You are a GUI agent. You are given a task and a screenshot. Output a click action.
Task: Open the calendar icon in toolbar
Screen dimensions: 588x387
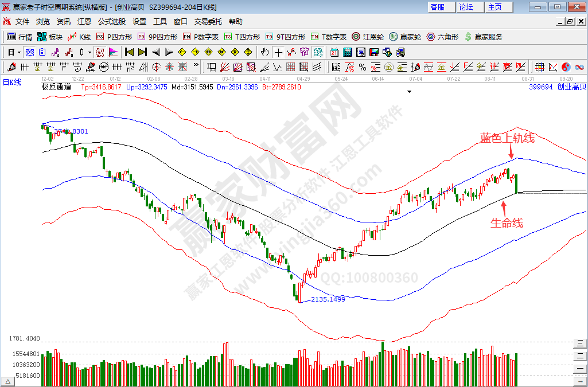(x=334, y=52)
